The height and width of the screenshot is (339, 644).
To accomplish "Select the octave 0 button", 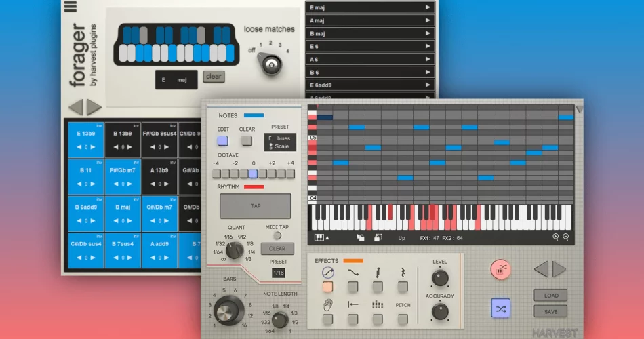I will point(254,174).
